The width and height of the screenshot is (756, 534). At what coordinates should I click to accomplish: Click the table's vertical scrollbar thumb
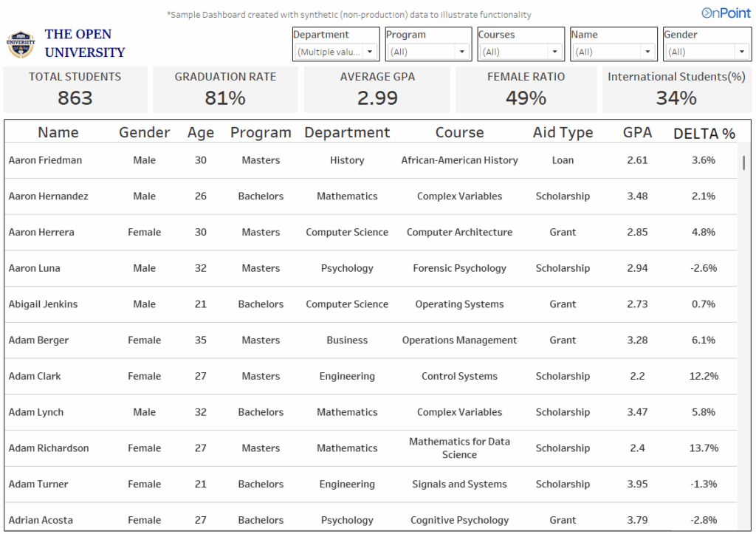click(x=743, y=163)
